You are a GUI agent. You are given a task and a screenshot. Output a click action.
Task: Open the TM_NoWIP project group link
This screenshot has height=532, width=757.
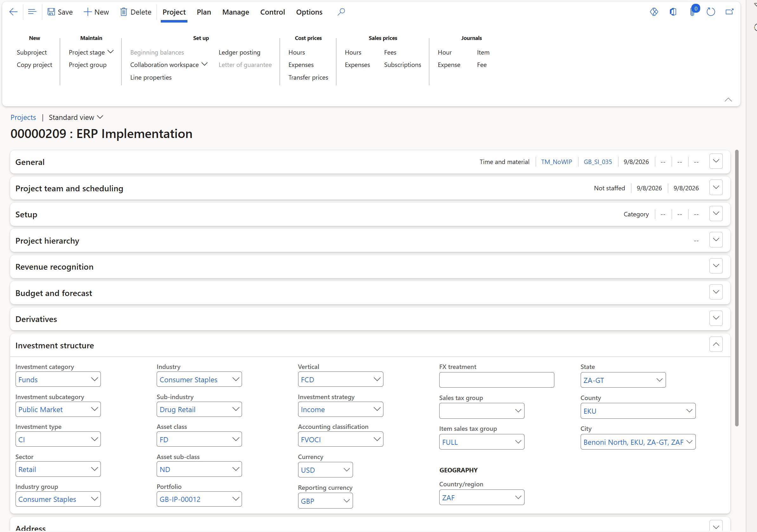556,161
